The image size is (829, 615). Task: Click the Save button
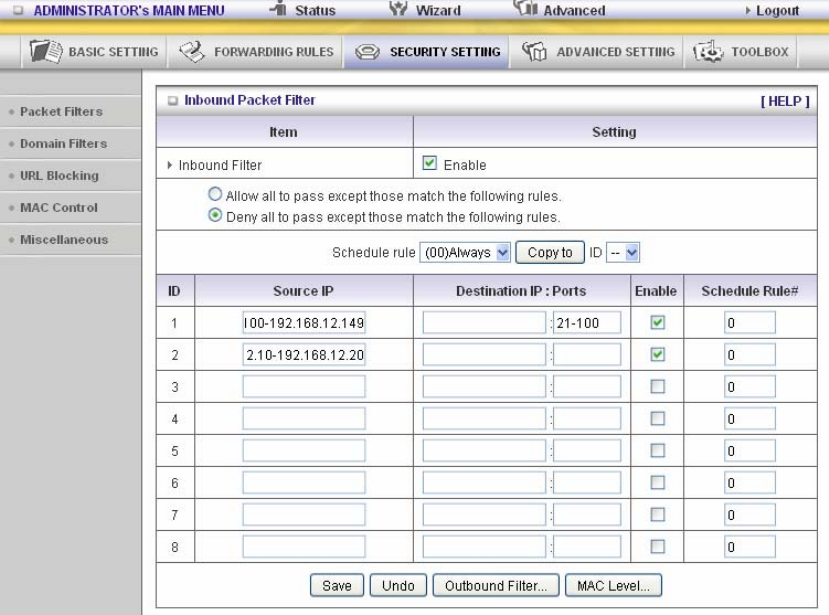[x=337, y=585]
